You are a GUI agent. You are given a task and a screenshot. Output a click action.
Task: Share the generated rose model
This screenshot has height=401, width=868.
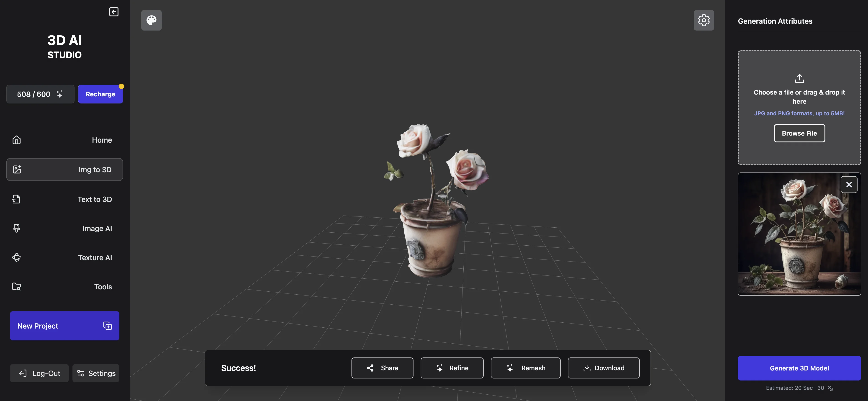[382, 368]
